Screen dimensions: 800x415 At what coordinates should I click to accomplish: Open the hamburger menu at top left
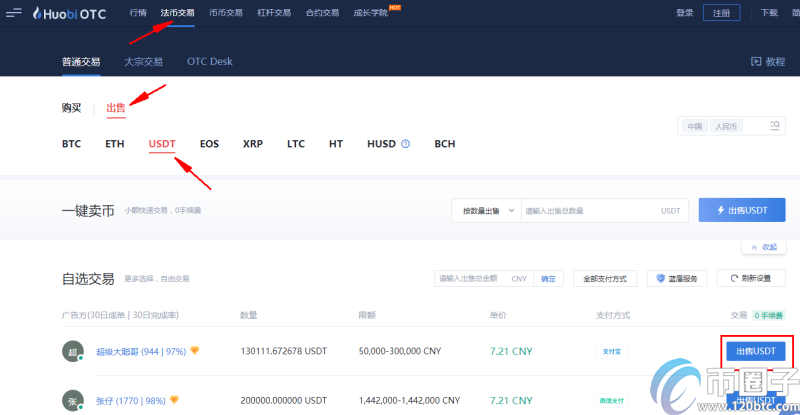click(x=14, y=13)
